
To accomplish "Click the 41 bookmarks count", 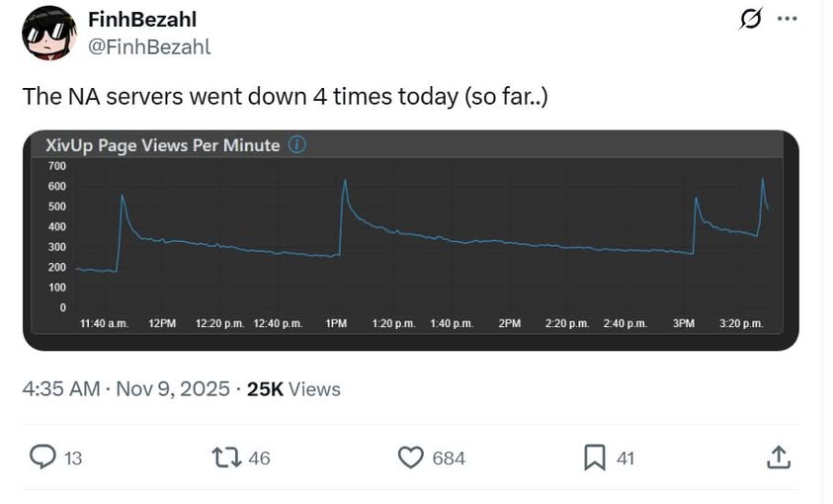I will 625,459.
